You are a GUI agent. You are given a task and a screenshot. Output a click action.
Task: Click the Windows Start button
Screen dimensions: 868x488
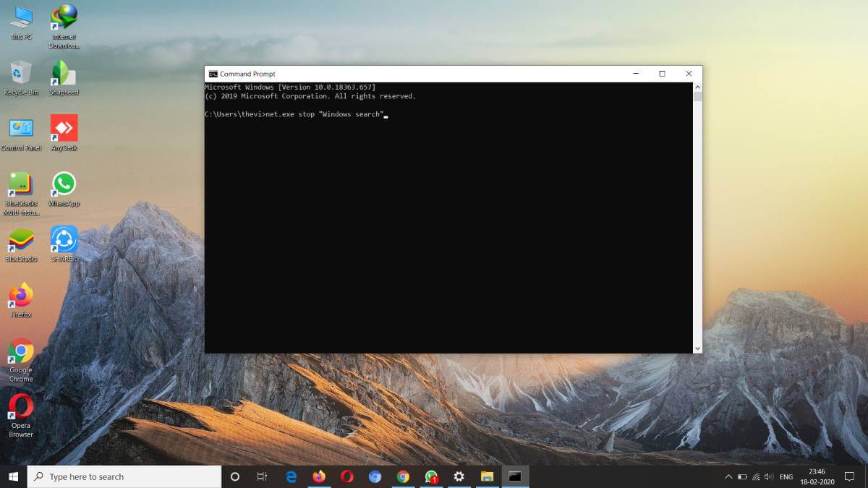13,476
